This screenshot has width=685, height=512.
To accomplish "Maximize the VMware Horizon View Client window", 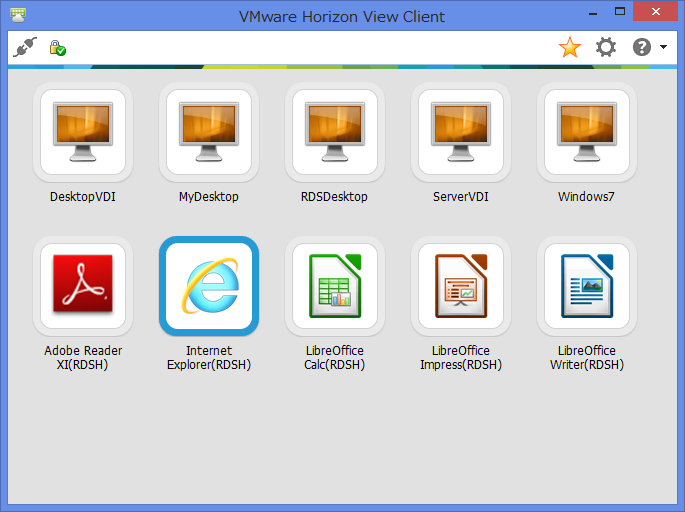I will pos(619,12).
